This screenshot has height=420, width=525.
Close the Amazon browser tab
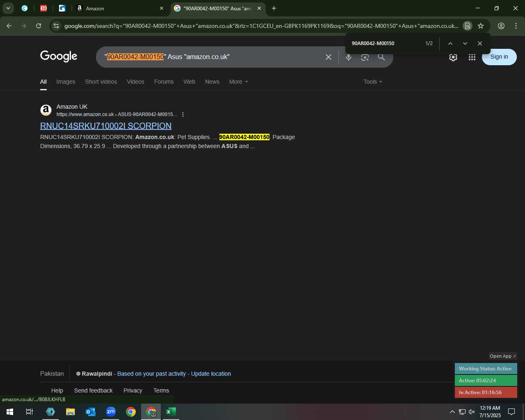(162, 8)
